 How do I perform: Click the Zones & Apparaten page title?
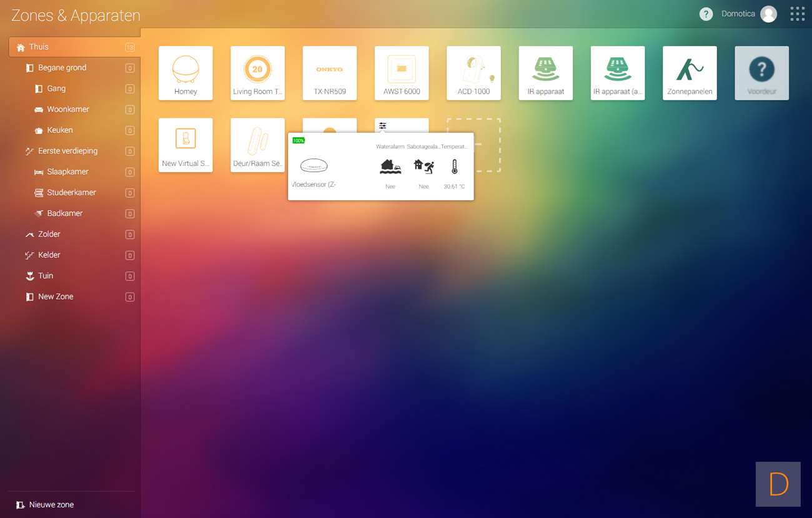coord(76,16)
